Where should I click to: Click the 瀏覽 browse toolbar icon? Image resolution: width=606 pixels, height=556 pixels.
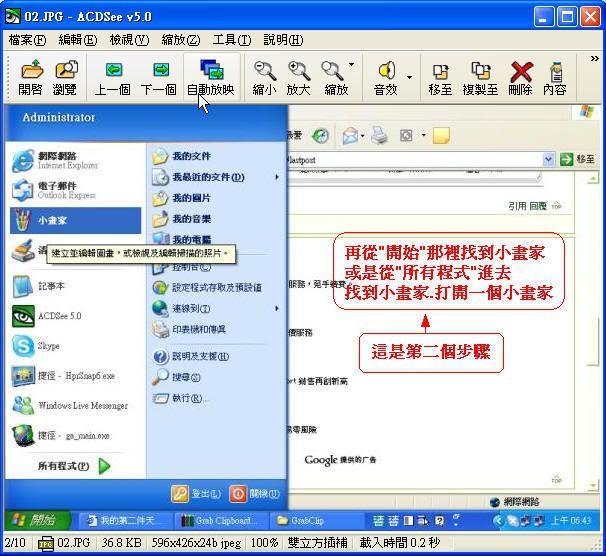[x=65, y=77]
